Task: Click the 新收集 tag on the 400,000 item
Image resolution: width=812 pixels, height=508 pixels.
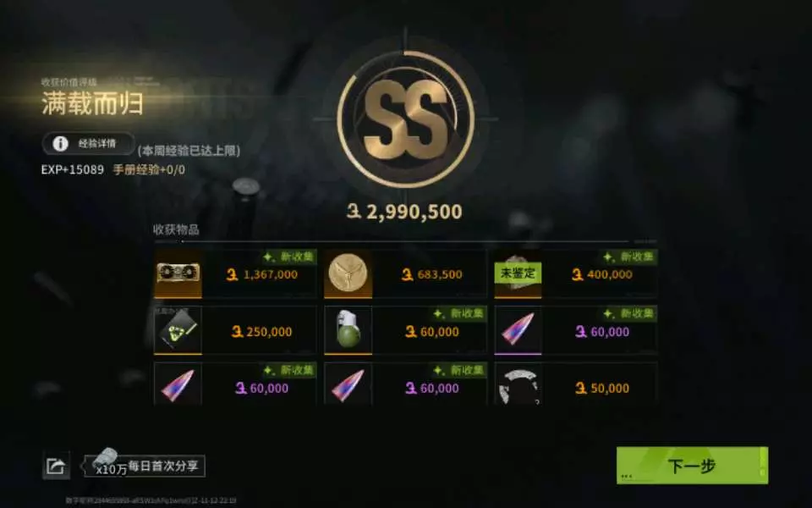Action: pos(630,257)
